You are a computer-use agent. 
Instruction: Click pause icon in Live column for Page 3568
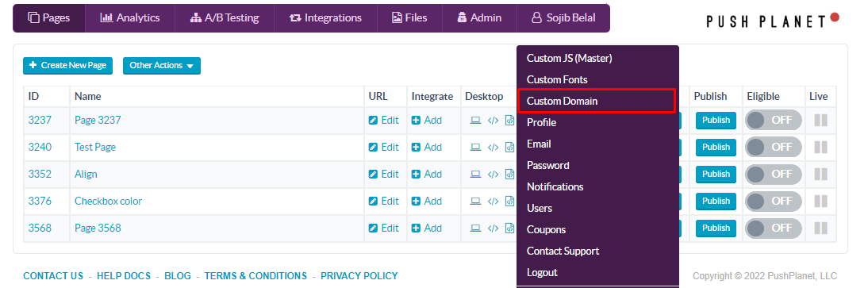(x=820, y=228)
